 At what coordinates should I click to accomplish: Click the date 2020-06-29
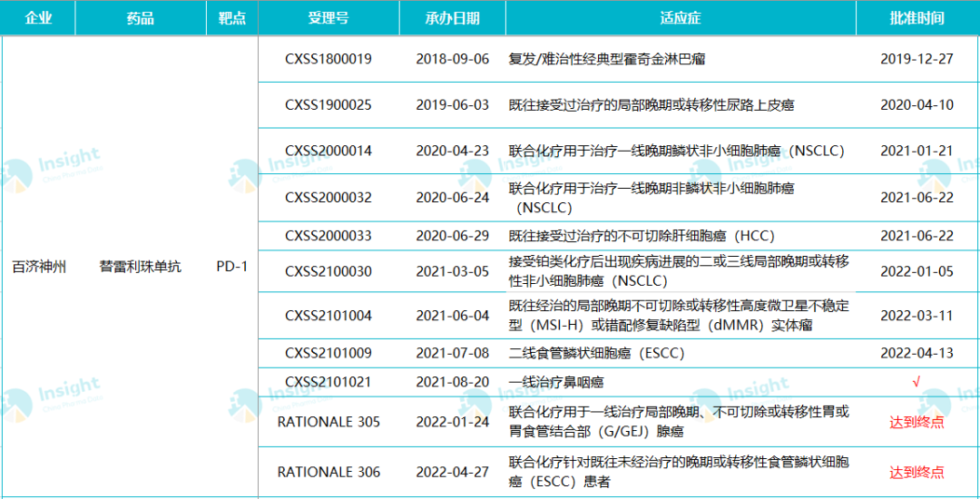(x=453, y=236)
